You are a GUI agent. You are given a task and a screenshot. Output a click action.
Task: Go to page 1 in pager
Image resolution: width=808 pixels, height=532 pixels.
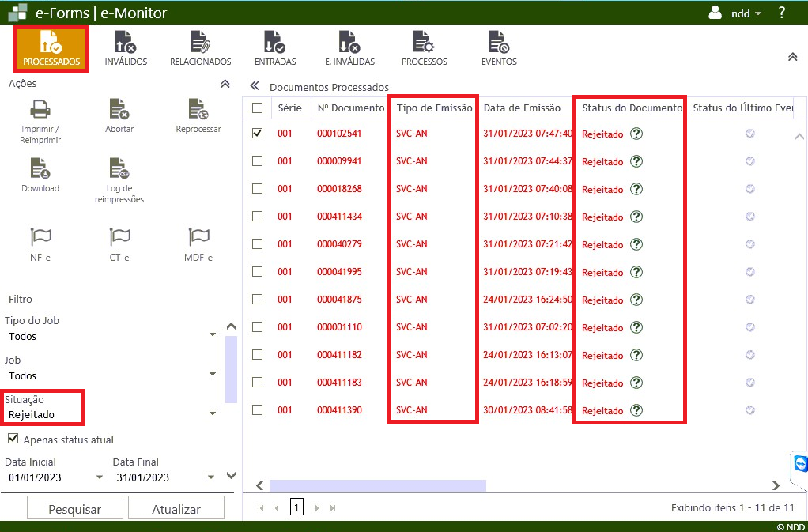pyautogui.click(x=296, y=507)
